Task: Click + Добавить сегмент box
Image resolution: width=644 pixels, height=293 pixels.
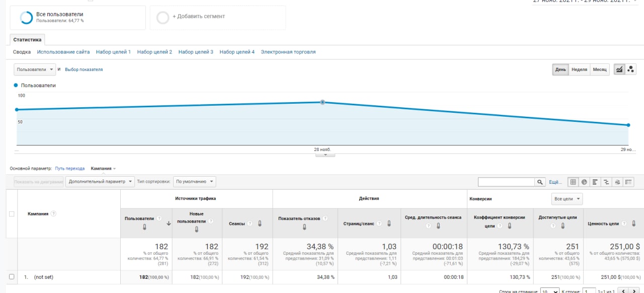Action: pos(218,18)
